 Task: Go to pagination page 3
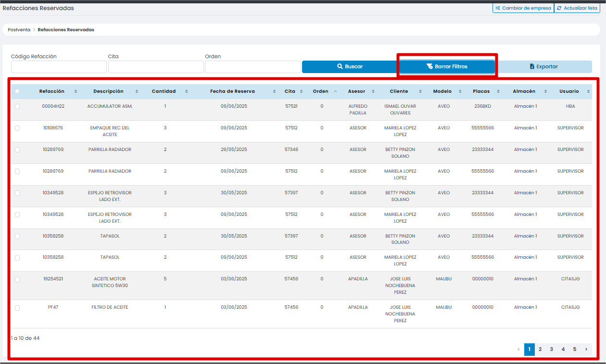(552, 350)
